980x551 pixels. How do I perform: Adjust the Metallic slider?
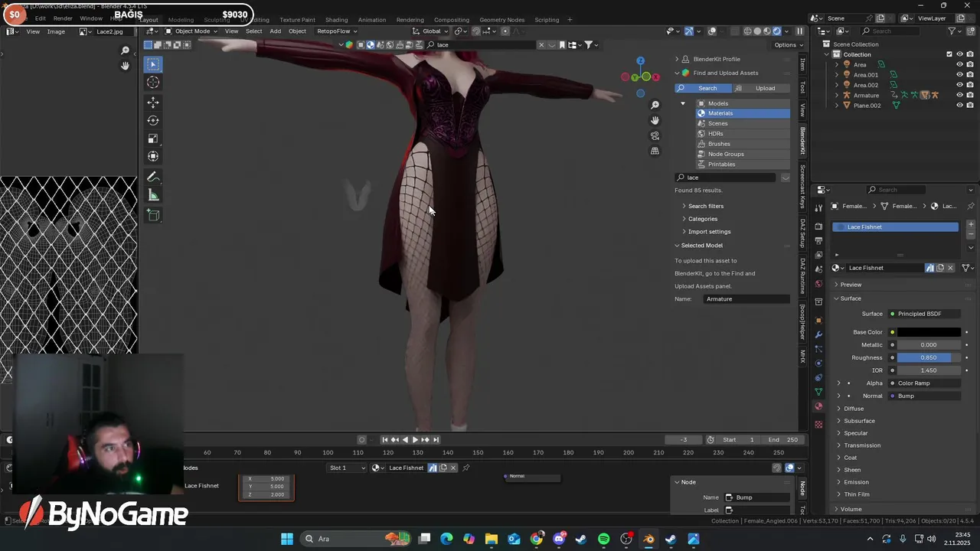[x=929, y=345]
